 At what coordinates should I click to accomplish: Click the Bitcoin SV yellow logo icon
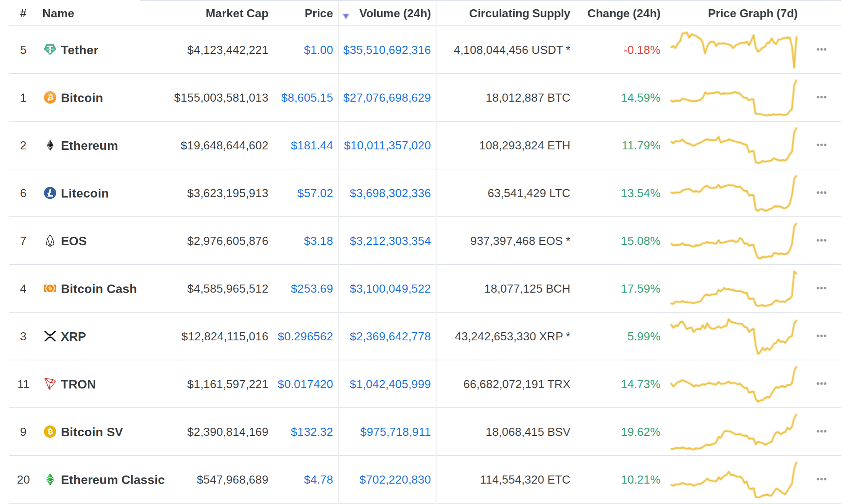[50, 432]
